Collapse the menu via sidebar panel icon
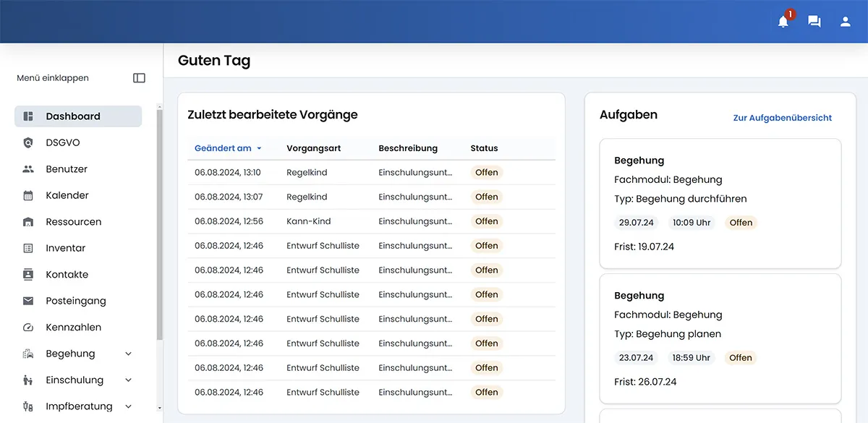This screenshot has height=423, width=868. pos(139,78)
